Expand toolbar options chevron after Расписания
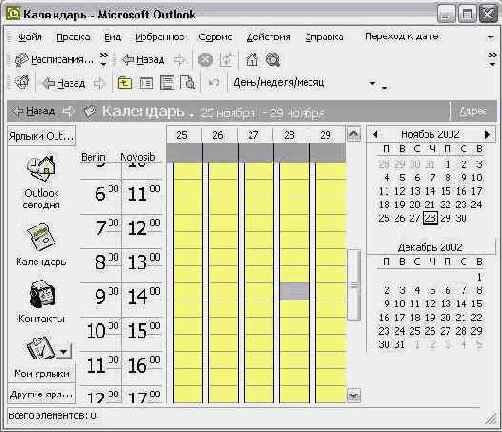Image resolution: width=502 pixels, height=432 pixels. pyautogui.click(x=104, y=59)
